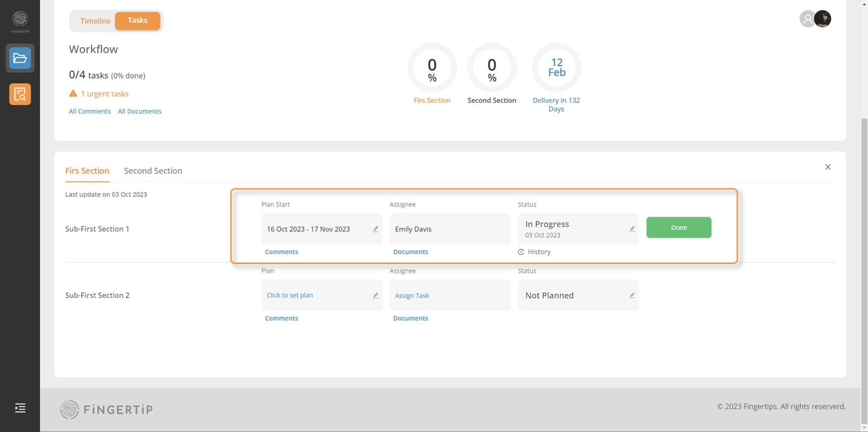Click the Second Section 0% progress circle

[x=492, y=67]
